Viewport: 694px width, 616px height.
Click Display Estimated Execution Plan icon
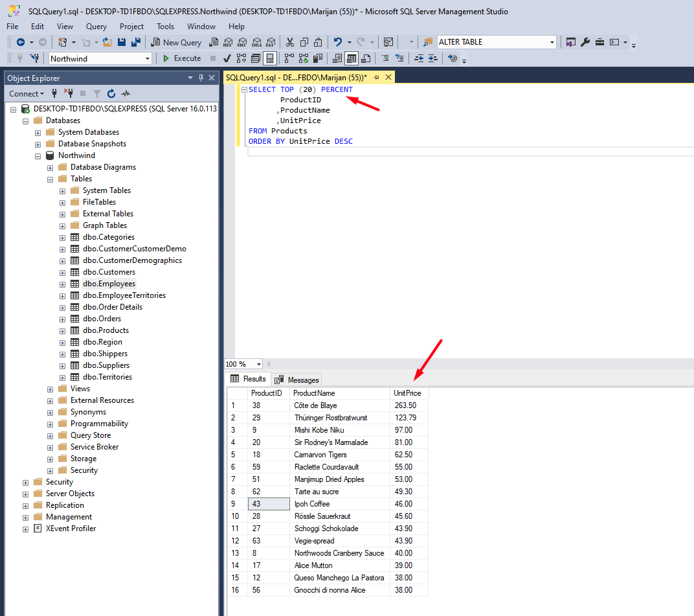pyautogui.click(x=241, y=58)
